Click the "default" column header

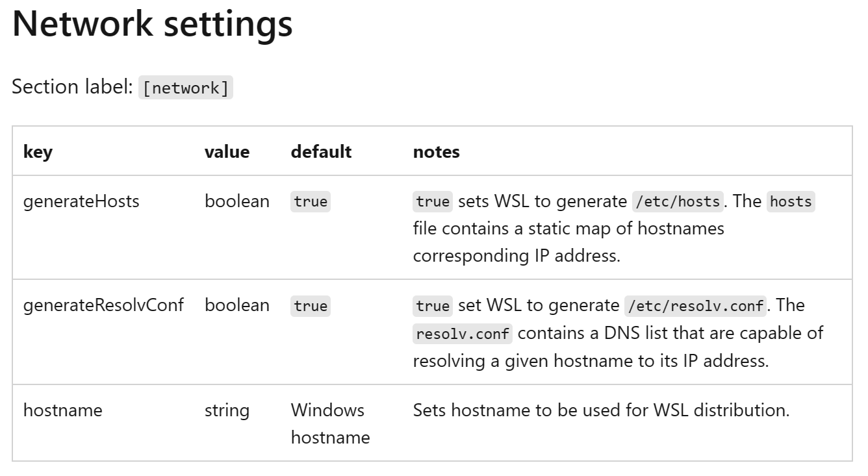pos(321,152)
